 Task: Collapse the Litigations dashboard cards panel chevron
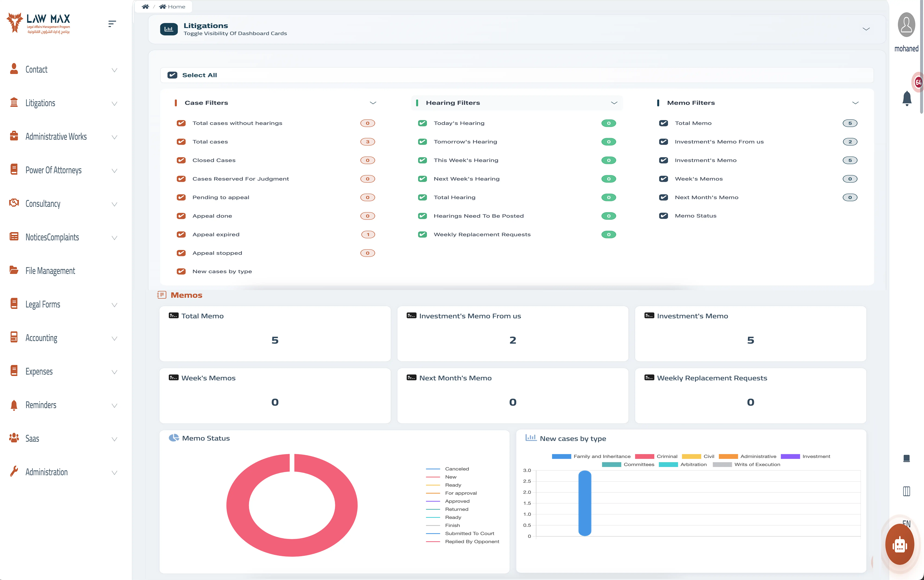pos(866,29)
